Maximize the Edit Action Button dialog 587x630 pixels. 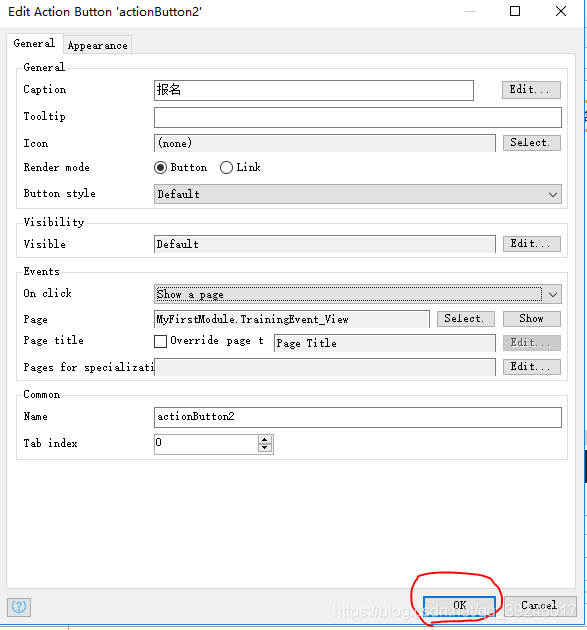[515, 11]
